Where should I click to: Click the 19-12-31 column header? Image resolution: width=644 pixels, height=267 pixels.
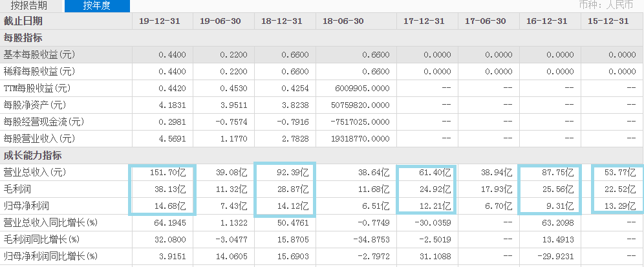(x=160, y=21)
